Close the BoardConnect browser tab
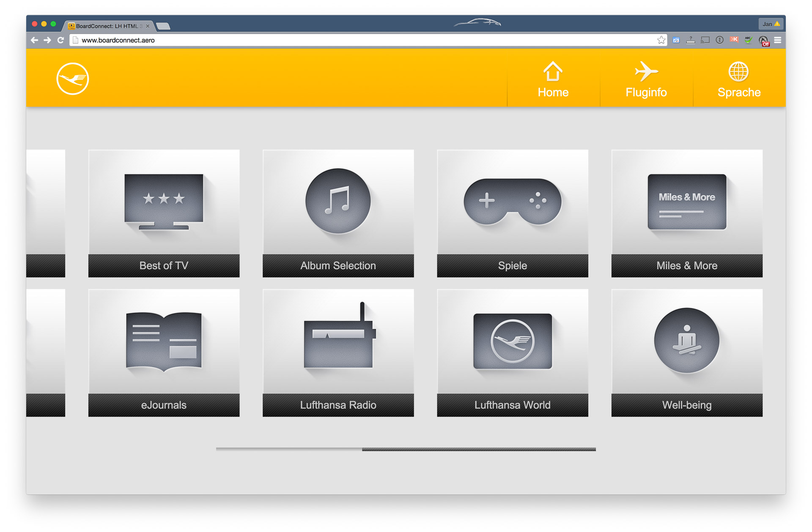This screenshot has height=532, width=812. tap(148, 26)
